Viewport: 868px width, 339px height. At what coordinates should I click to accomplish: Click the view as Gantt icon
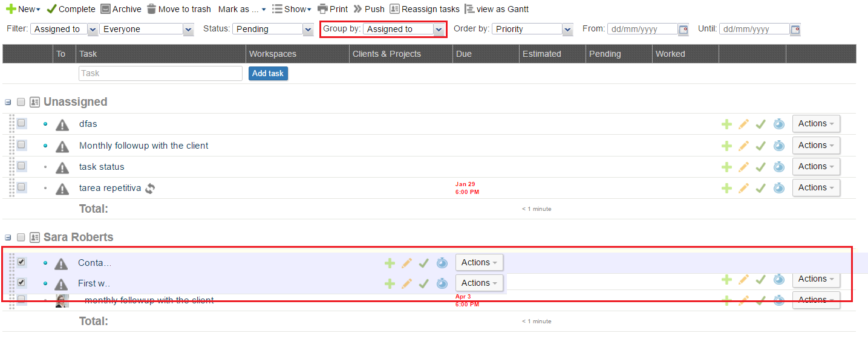coord(469,9)
